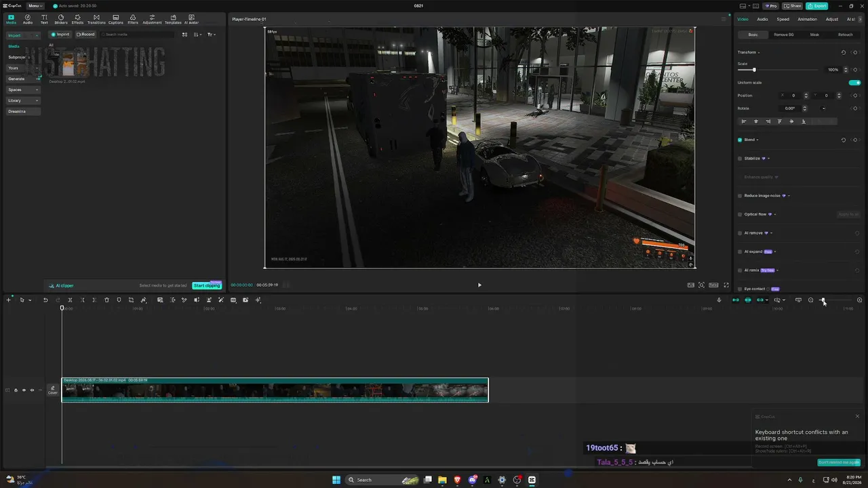Click the Export button
Image resolution: width=868 pixels, height=488 pixels.
817,6
